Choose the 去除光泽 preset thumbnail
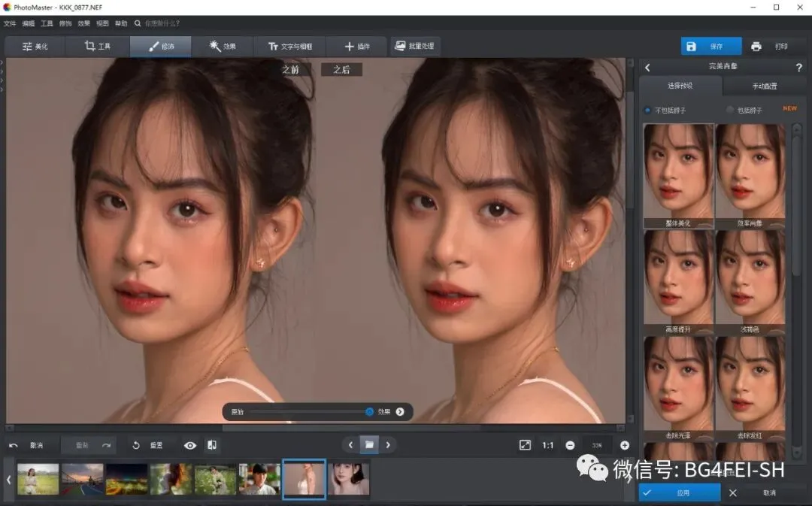Screen dimensions: 812x506 tap(678, 389)
